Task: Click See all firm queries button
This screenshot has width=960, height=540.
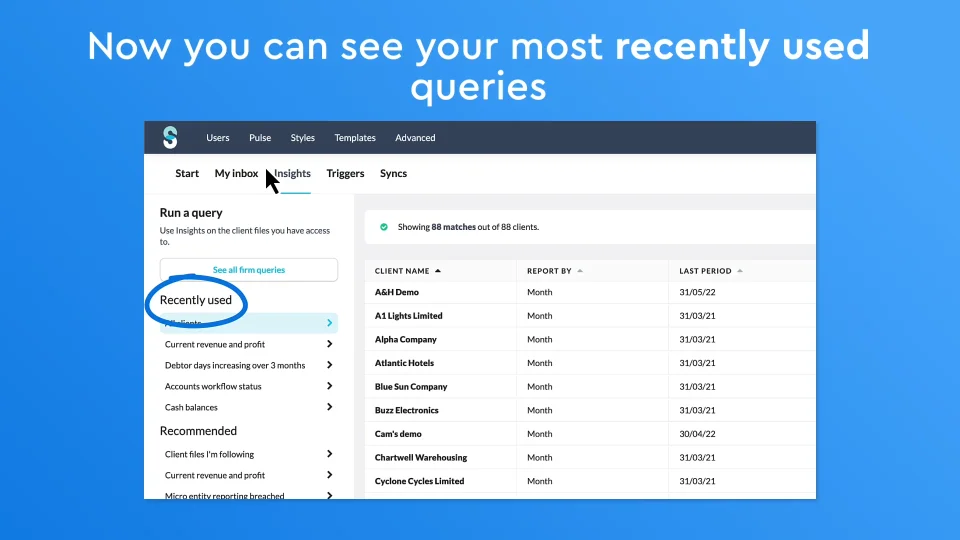Action: [249, 270]
